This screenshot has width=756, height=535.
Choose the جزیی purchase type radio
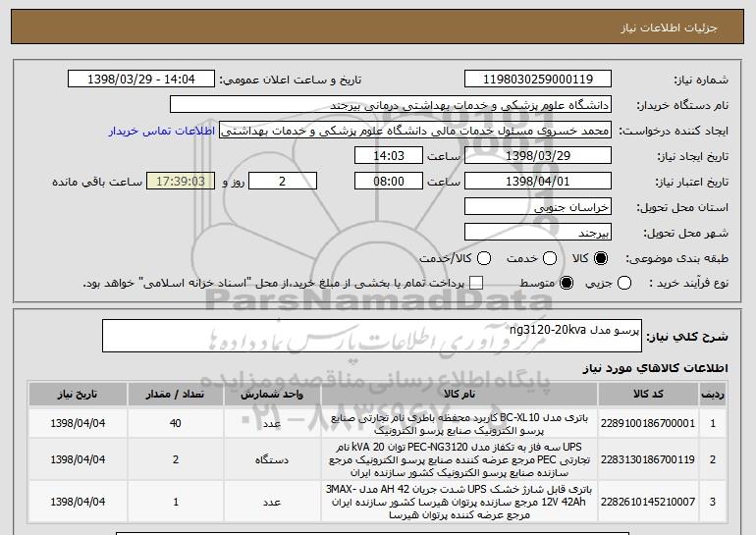click(x=624, y=283)
